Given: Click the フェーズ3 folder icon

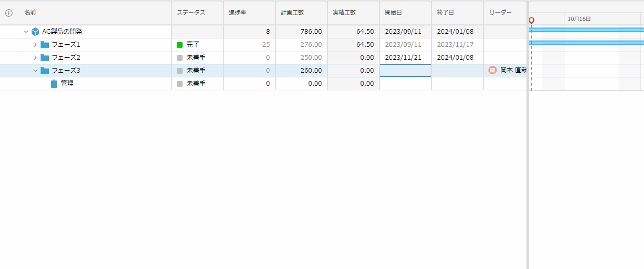Looking at the screenshot, I should tap(45, 71).
